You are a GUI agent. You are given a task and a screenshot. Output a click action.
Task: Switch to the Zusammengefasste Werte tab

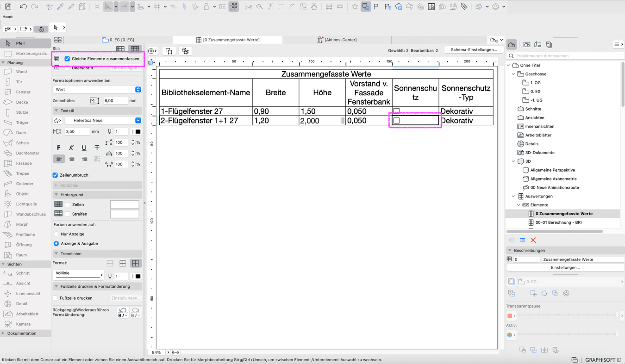click(x=227, y=40)
